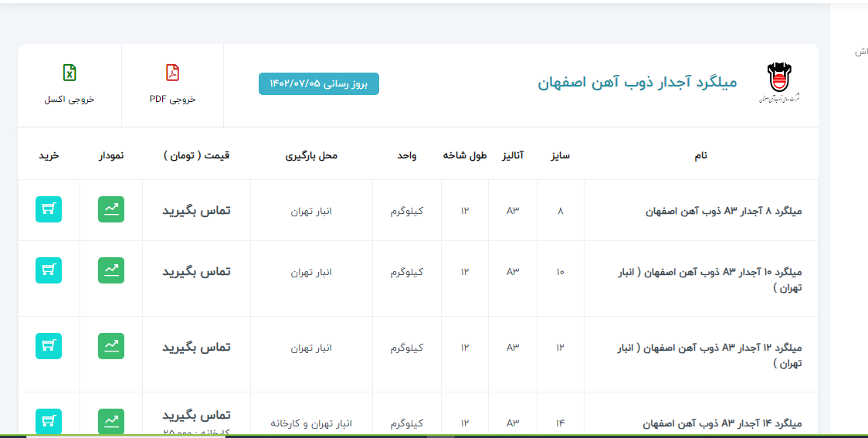Show price chart for میلگرد ۱۲ row
The width and height of the screenshot is (868, 438).
111,346
